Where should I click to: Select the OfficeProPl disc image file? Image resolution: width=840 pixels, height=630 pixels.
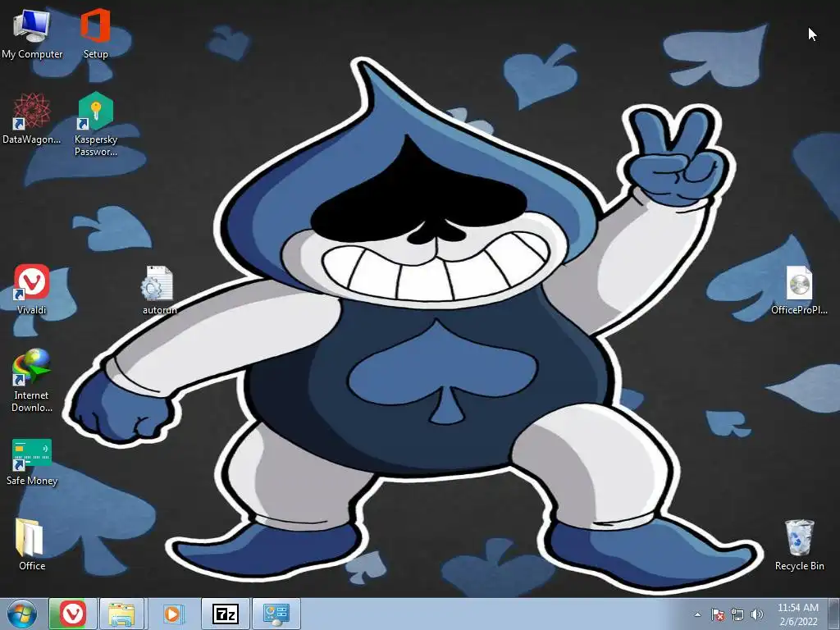pos(799,290)
